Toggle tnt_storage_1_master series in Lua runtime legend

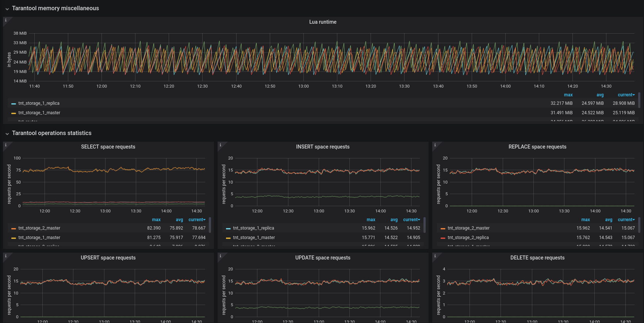click(39, 113)
